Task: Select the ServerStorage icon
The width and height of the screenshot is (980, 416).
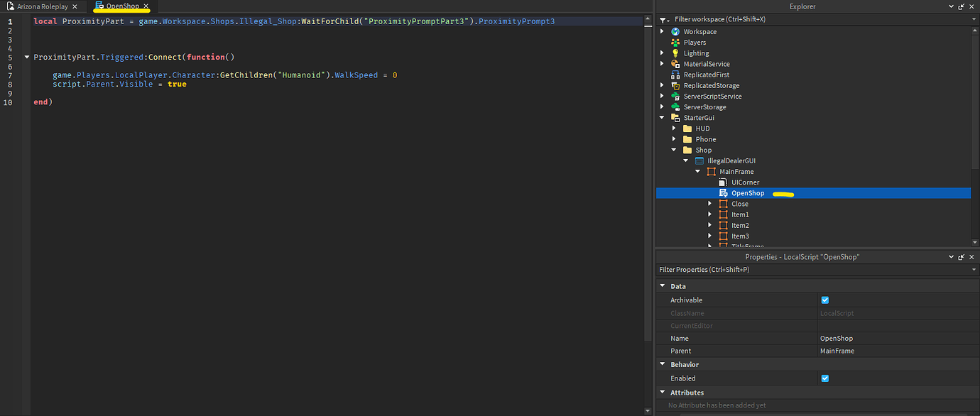Action: pos(676,106)
